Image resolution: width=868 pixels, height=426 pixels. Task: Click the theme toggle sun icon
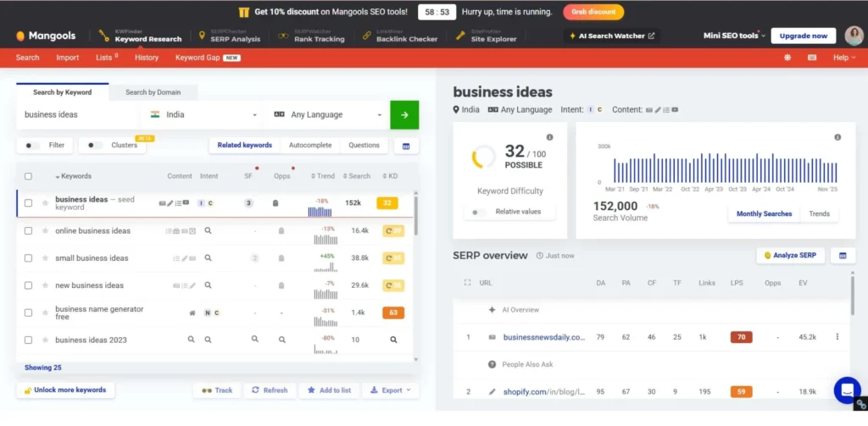coord(787,58)
